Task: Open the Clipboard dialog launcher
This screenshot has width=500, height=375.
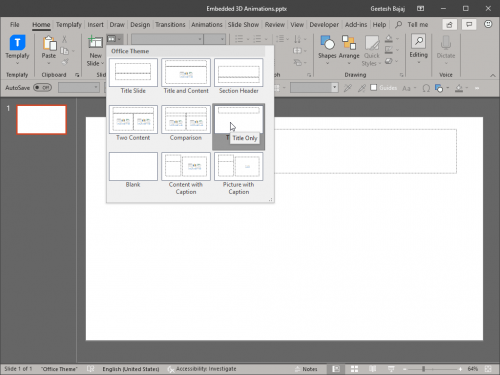Action: 77,75
